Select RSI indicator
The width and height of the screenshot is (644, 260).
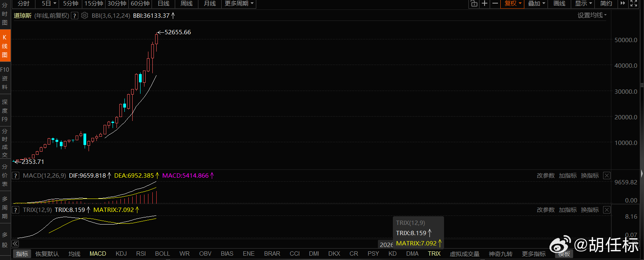coord(141,254)
